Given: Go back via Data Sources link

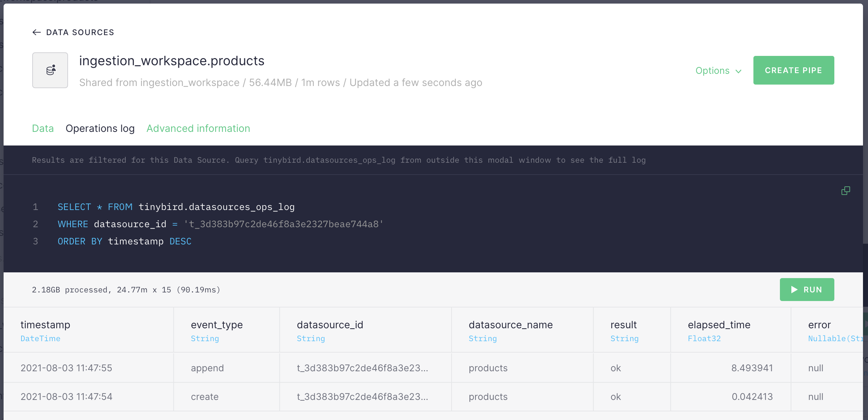Looking at the screenshot, I should coord(80,32).
